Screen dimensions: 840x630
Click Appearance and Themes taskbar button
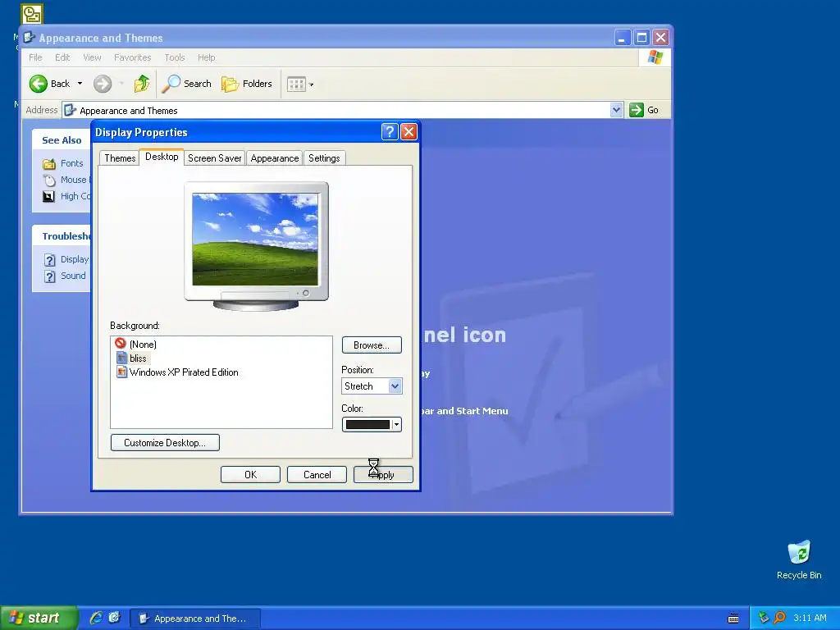tap(195, 619)
